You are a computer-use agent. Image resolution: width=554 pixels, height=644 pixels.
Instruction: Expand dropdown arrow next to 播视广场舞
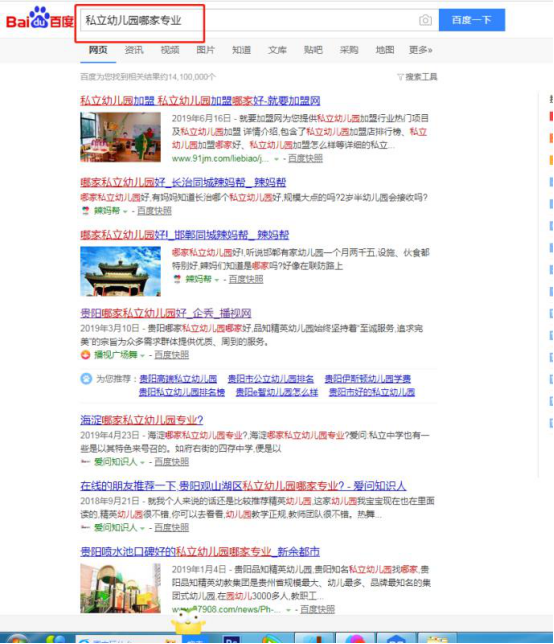[143, 356]
